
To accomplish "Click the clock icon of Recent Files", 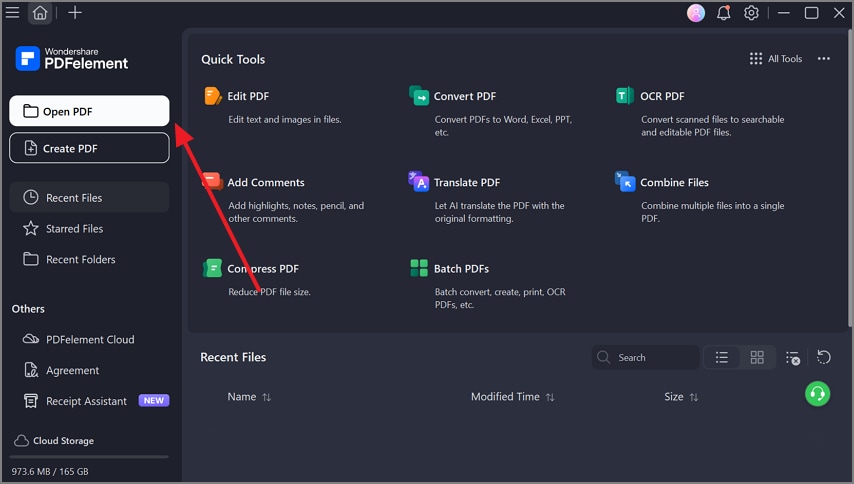I will click(x=30, y=197).
